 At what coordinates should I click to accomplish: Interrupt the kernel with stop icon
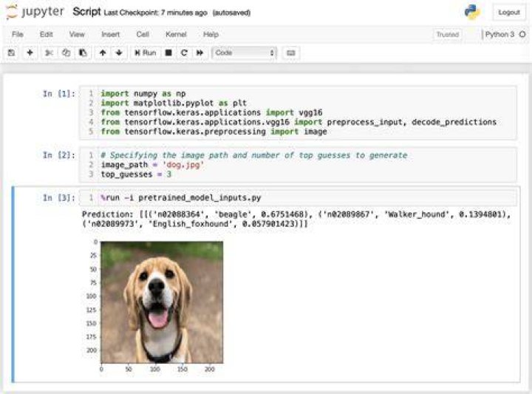168,52
